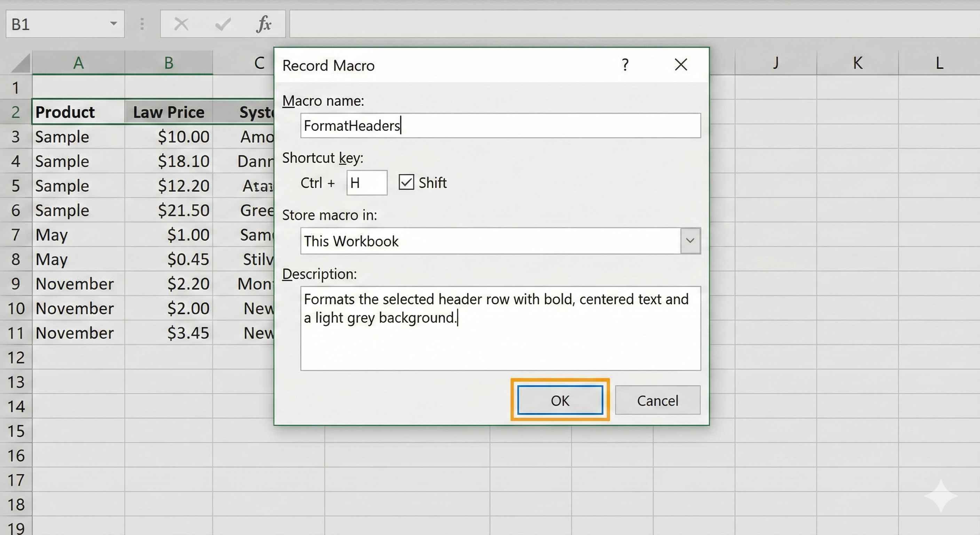Screen dimensions: 980x535
Task: Expand the This Workbook selection list
Action: coord(689,241)
